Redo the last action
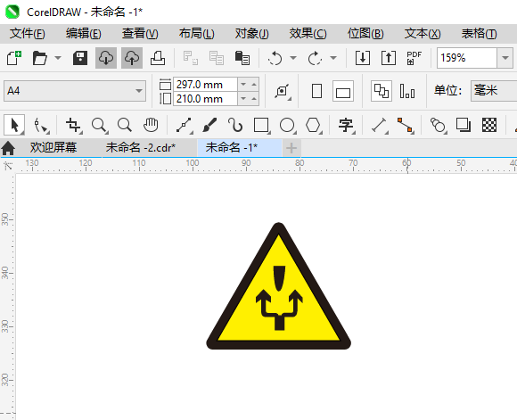Viewport: 517px width, 420px height. point(315,58)
